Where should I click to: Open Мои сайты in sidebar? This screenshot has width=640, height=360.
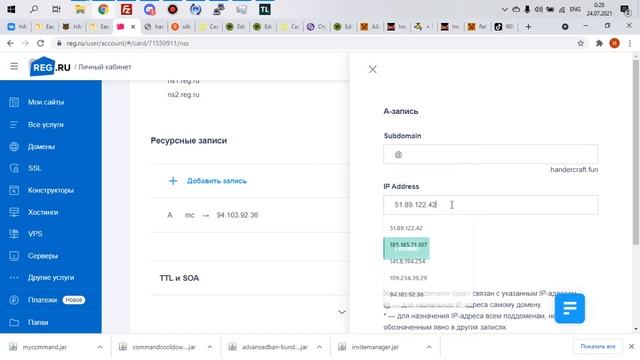tap(46, 102)
